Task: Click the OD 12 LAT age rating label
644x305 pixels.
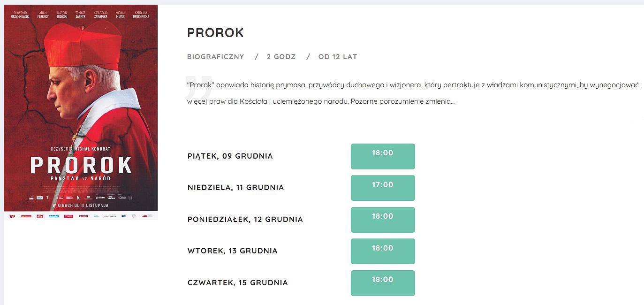Action: point(338,57)
